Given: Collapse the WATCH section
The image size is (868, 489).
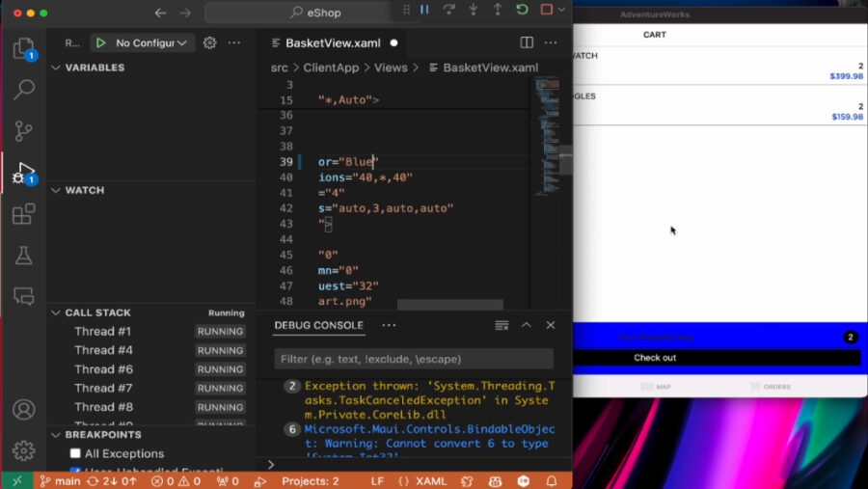Looking at the screenshot, I should tap(84, 190).
